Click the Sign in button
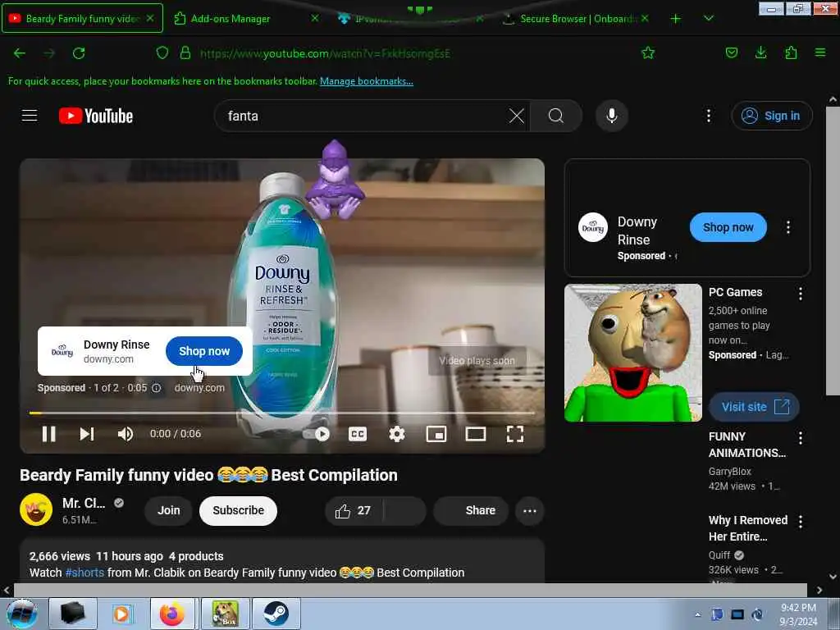840x630 pixels. pos(772,116)
